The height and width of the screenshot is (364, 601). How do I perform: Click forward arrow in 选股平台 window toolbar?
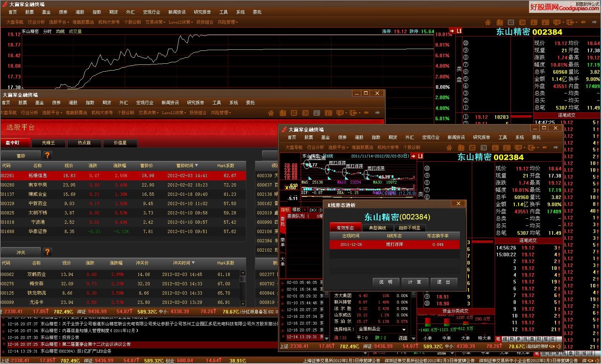click(x=378, y=113)
